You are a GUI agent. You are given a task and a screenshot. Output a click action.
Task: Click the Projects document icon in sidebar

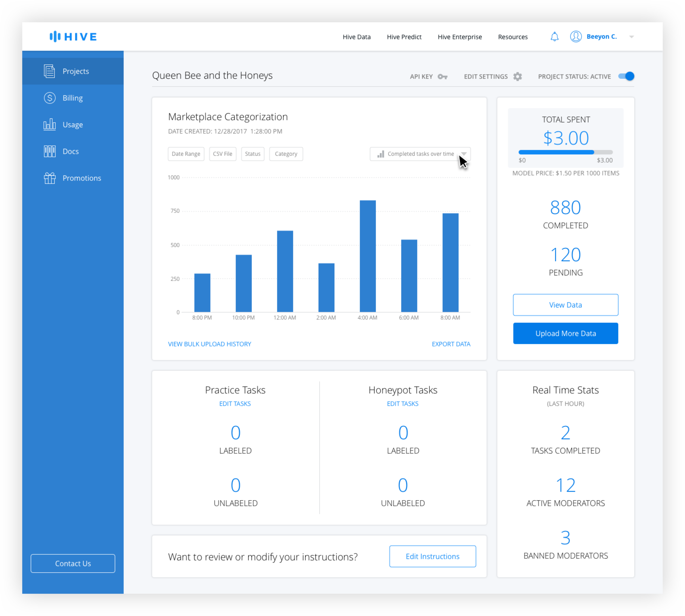(49, 71)
